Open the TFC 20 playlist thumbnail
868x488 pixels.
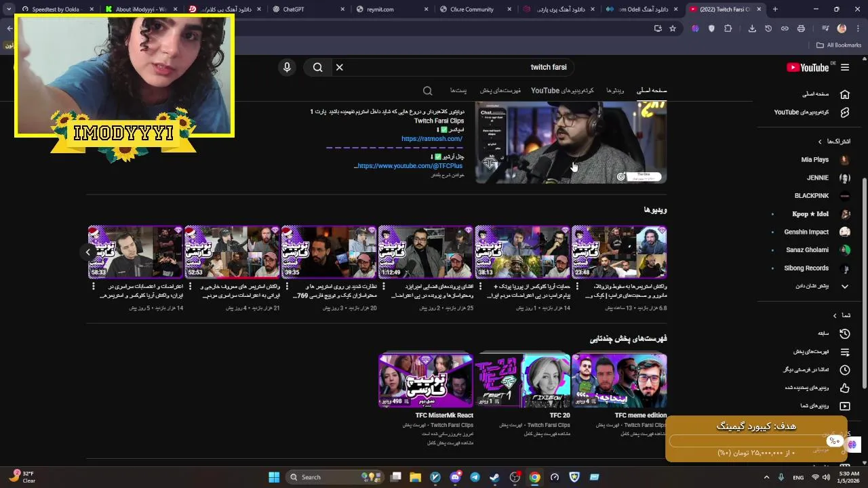tap(523, 380)
